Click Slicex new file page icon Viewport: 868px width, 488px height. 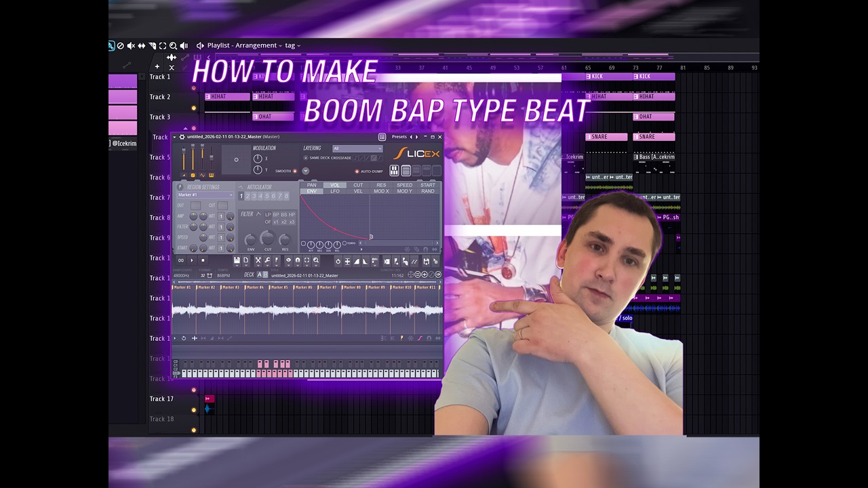pyautogui.click(x=246, y=260)
